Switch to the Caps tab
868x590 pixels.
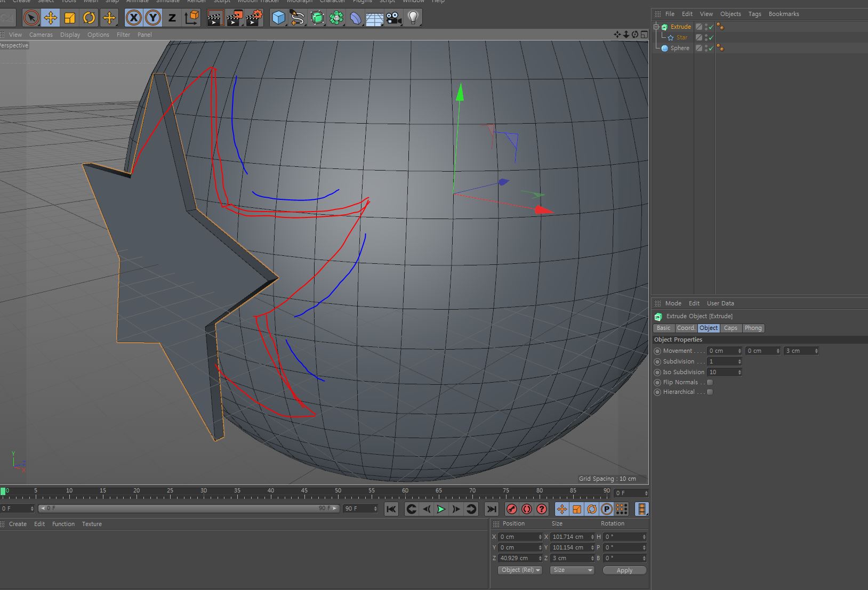click(730, 328)
